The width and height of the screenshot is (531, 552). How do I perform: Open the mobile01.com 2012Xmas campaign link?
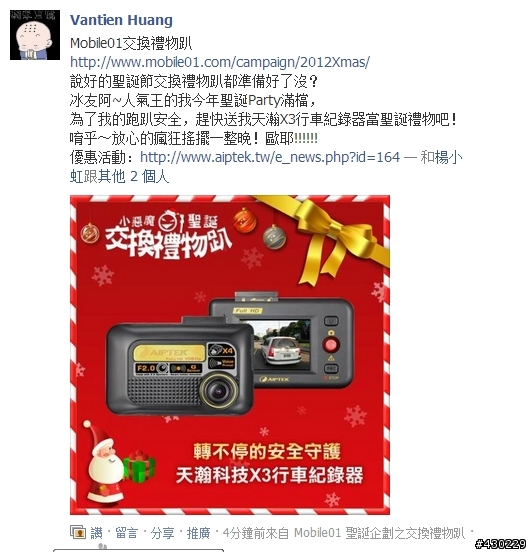220,62
